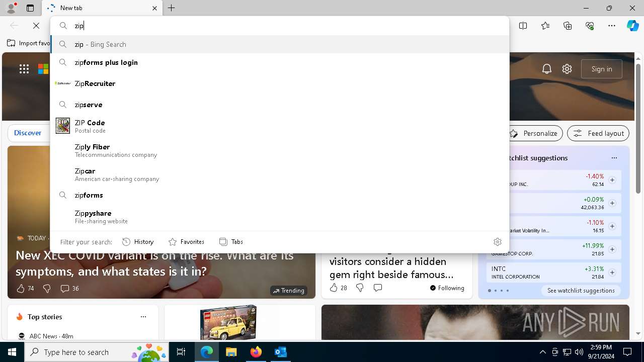Viewport: 644px width, 362px height.
Task: Open a new tab with plus icon
Action: (x=172, y=8)
